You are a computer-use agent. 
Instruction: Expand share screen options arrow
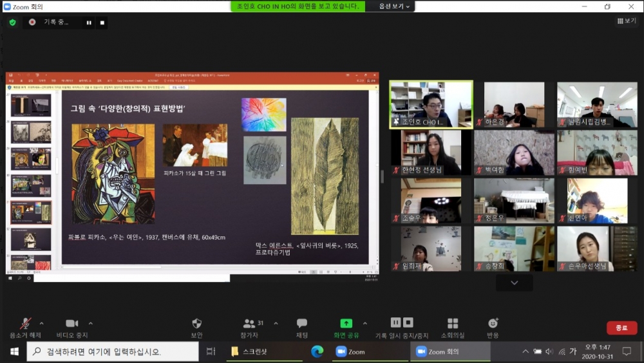coord(365,324)
